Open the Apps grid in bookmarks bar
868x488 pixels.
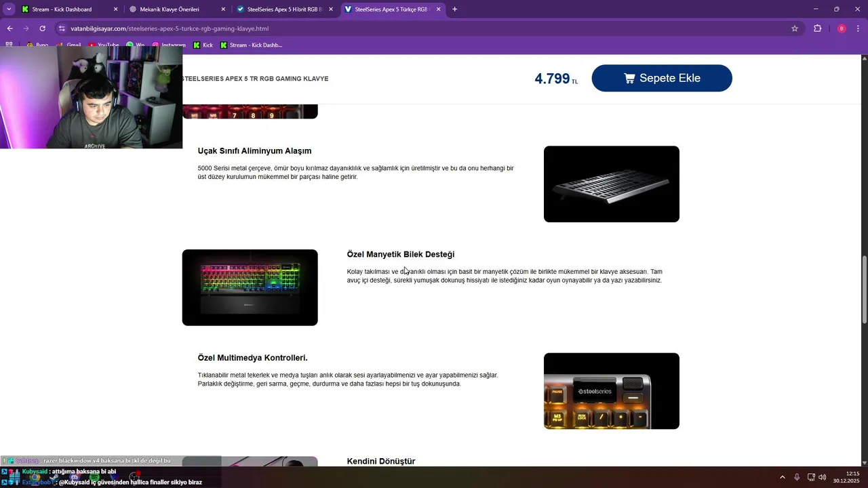coord(9,45)
